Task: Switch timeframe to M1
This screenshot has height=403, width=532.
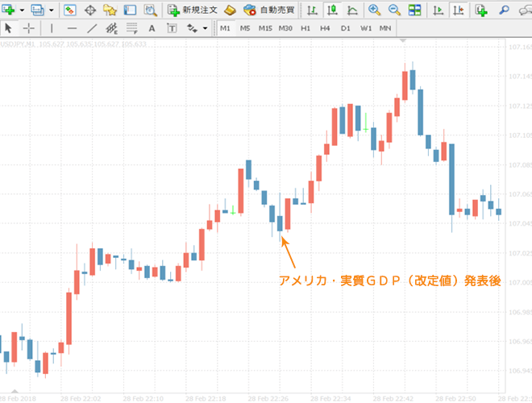Action: (x=225, y=28)
